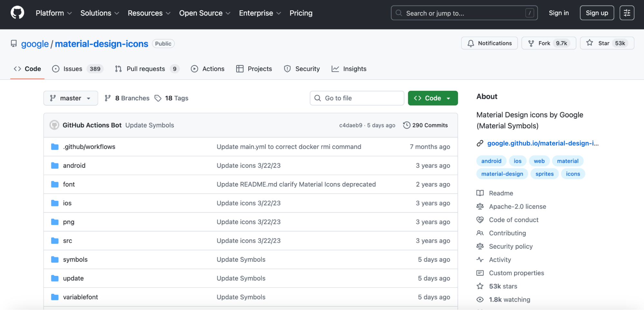The height and width of the screenshot is (310, 644).
Task: Click the Sign up button
Action: click(x=597, y=13)
